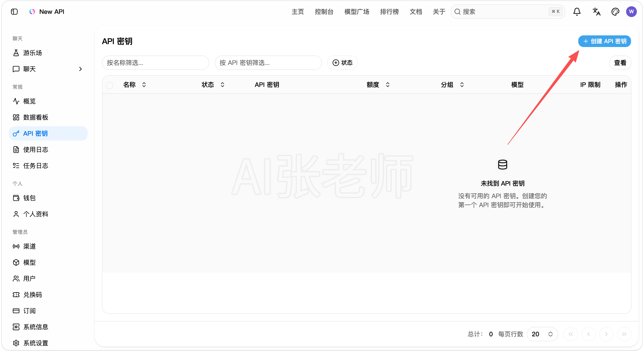This screenshot has height=352, width=644.
Task: Click the key icon beside API 密钥
Action: (16, 133)
